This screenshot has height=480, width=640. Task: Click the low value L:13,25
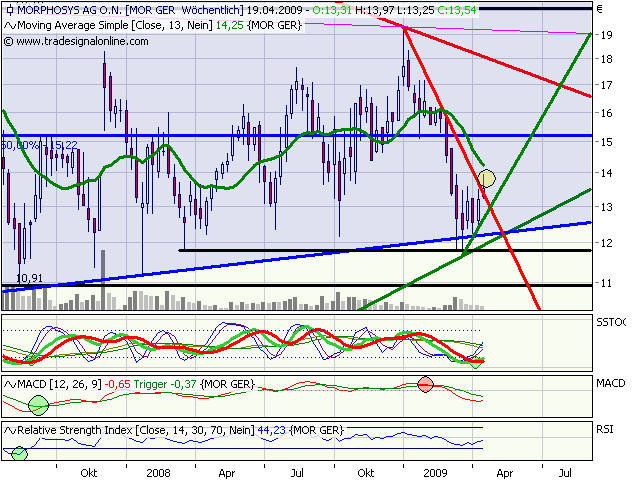tap(416, 10)
